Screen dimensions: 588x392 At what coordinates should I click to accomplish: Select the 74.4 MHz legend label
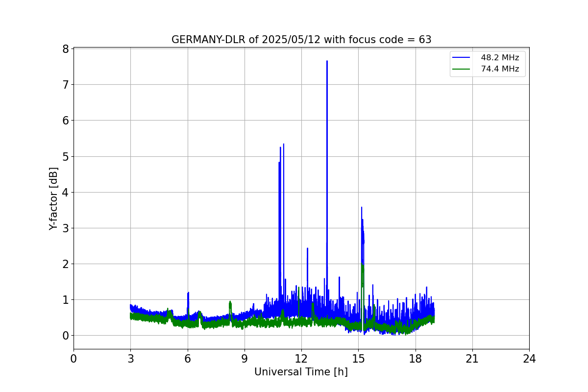(500, 69)
